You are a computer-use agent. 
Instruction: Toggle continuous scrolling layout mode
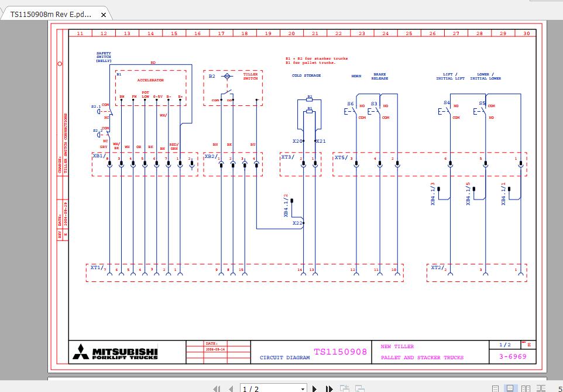[x=495, y=388]
